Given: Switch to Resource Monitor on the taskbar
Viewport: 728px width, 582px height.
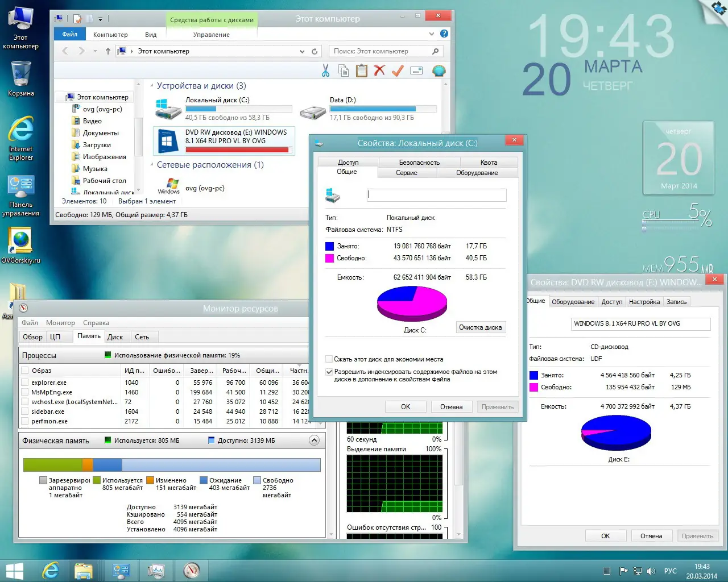Looking at the screenshot, I should click(192, 571).
